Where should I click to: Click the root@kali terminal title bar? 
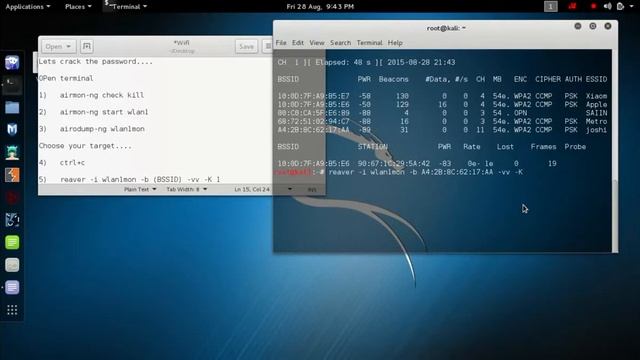point(446,28)
